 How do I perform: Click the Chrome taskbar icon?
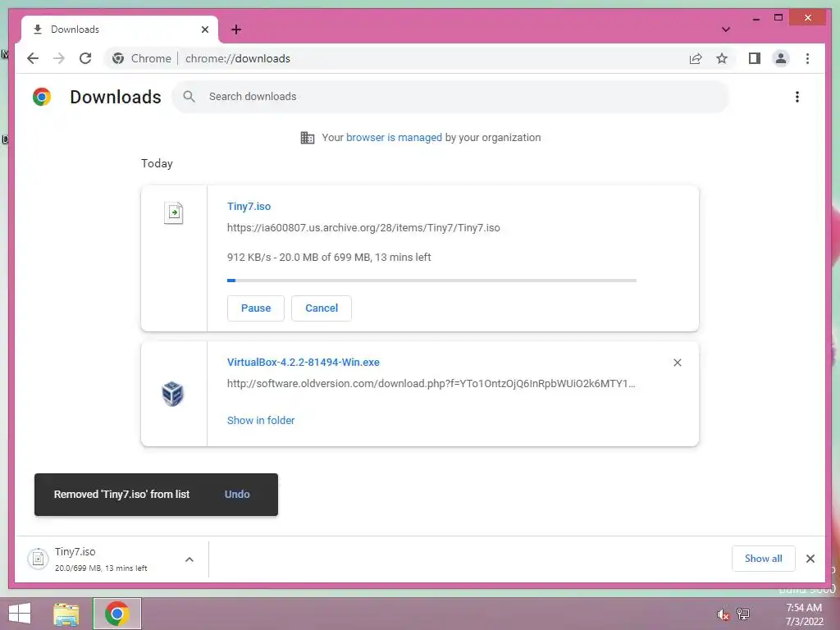tap(117, 614)
